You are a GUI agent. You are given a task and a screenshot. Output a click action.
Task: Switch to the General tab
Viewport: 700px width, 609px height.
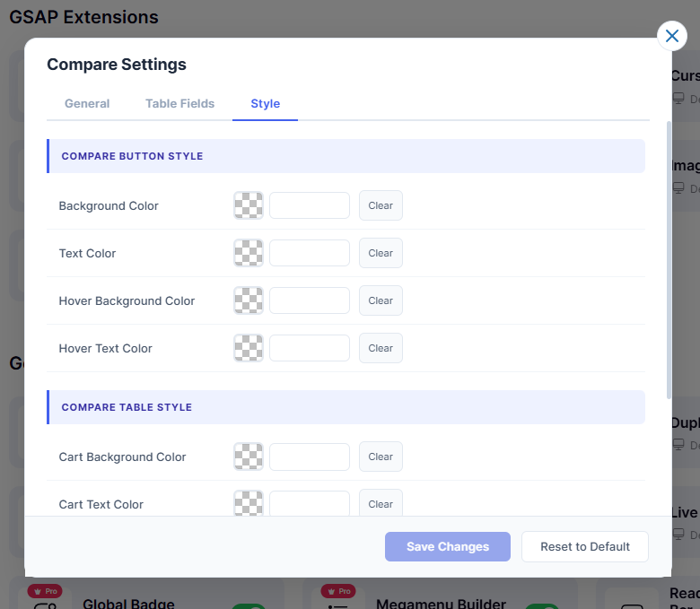pos(87,104)
